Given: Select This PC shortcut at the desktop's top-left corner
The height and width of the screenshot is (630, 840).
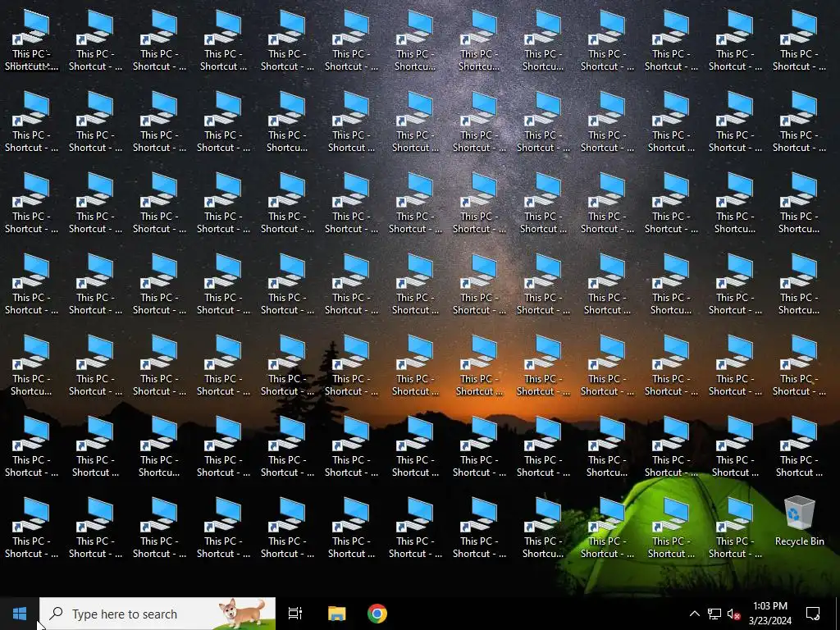Looking at the screenshot, I should (31, 41).
